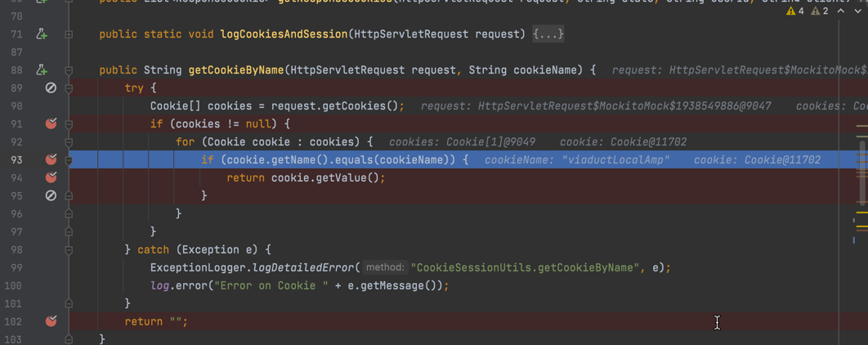
Task: Click the cookie.getValue() return expression
Action: pos(325,177)
